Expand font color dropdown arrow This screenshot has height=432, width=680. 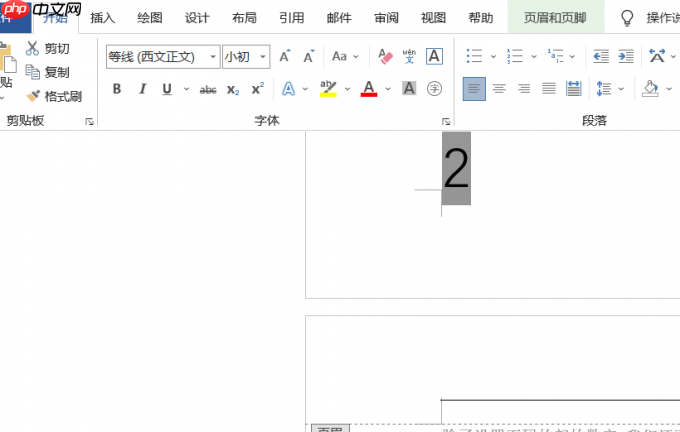click(388, 89)
